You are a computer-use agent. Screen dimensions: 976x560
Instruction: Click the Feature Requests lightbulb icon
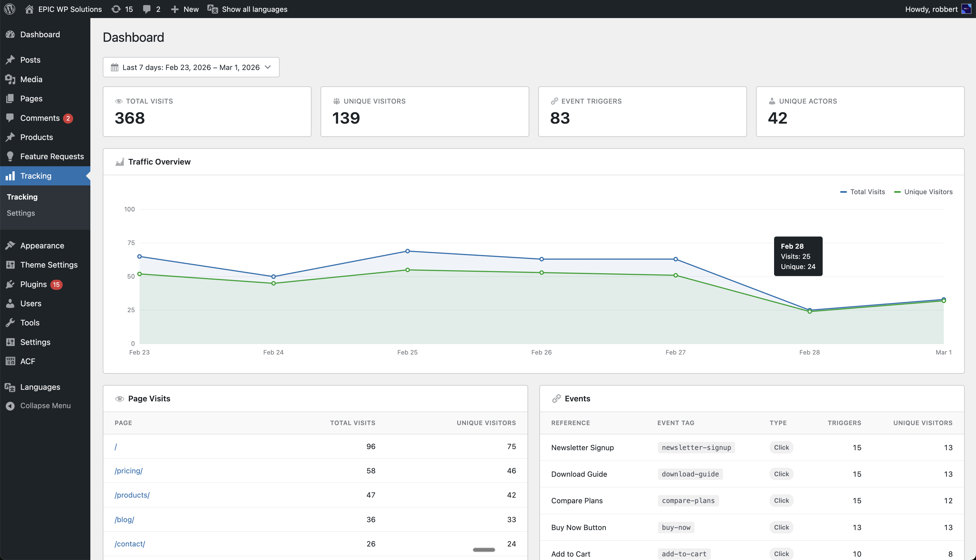(10, 156)
